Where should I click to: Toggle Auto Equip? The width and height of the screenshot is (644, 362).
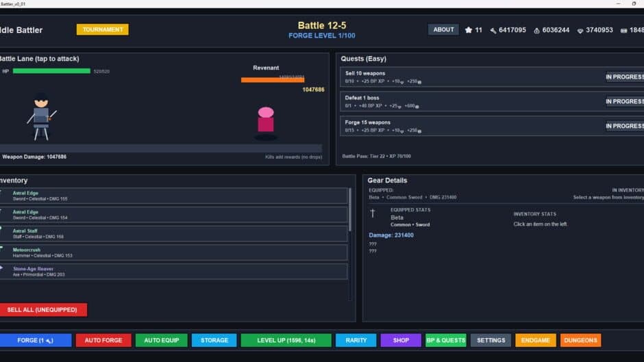click(161, 340)
